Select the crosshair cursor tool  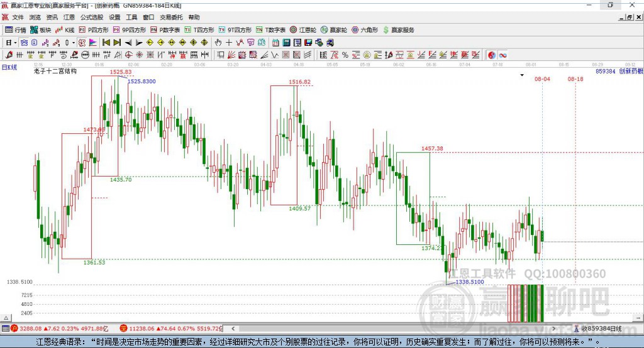pyautogui.click(x=229, y=43)
